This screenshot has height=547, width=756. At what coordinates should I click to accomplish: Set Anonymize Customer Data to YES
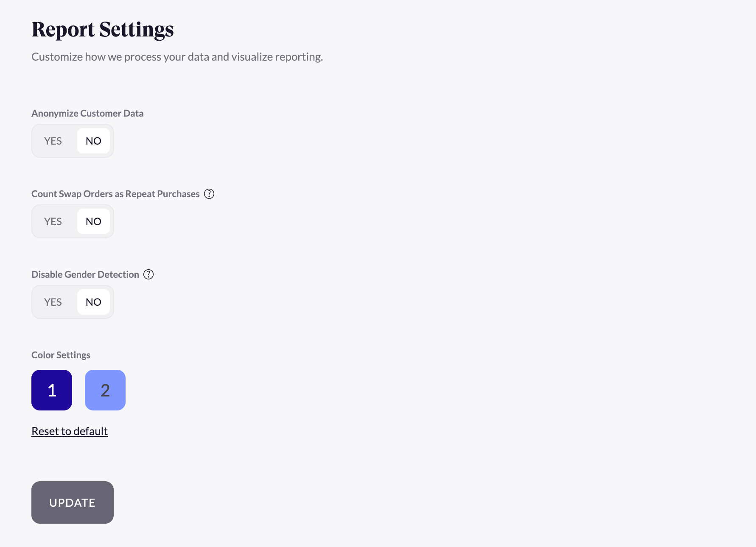pos(53,141)
